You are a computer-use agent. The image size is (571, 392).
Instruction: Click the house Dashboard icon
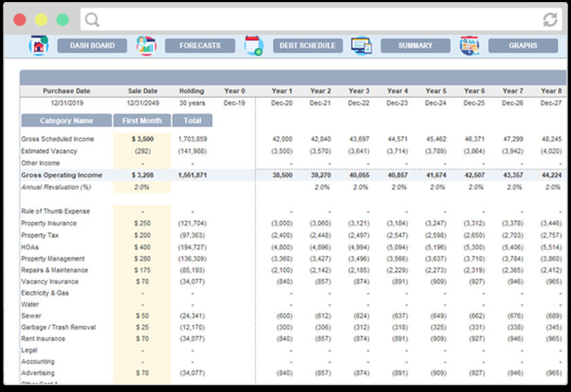(x=39, y=46)
